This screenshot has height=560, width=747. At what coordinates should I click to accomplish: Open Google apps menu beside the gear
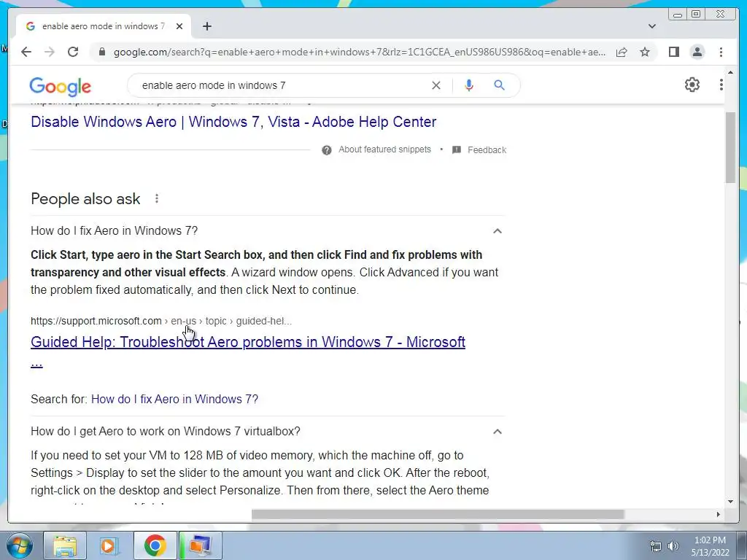(721, 85)
